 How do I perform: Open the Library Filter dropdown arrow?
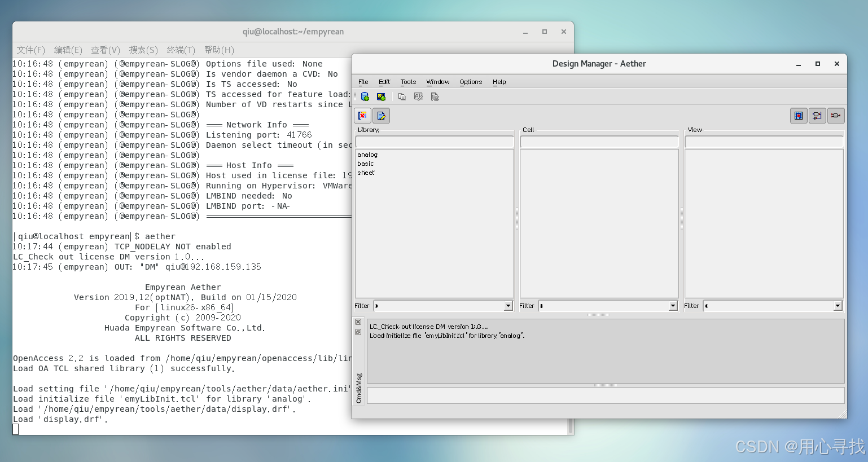tap(508, 306)
